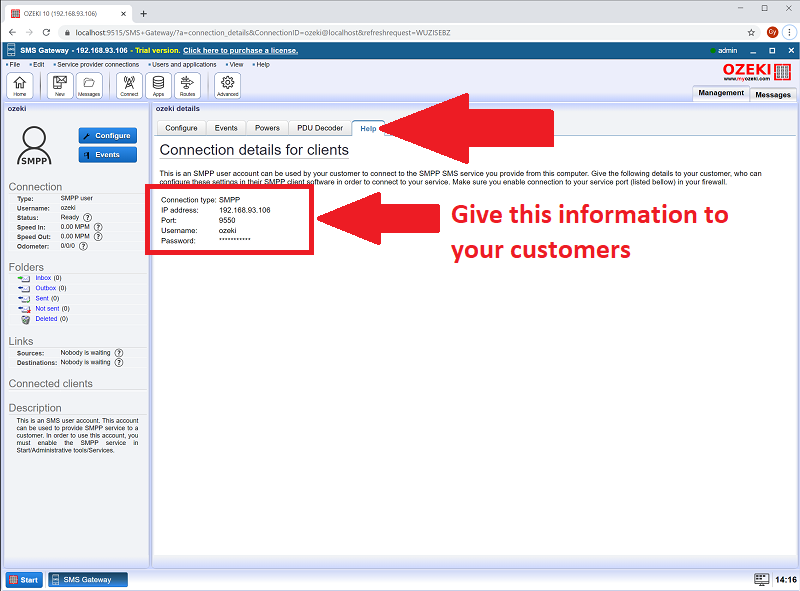800x591 pixels.
Task: Click the browser address bar URL
Action: [263, 33]
